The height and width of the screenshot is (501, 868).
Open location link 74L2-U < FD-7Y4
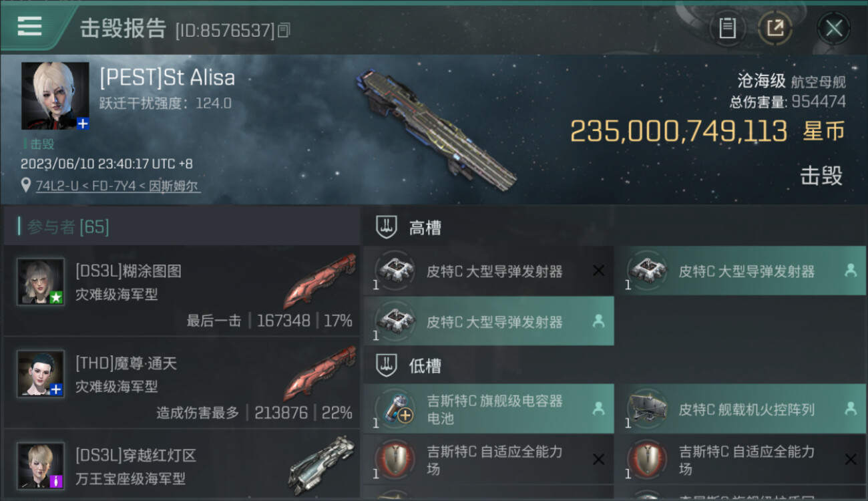118,186
